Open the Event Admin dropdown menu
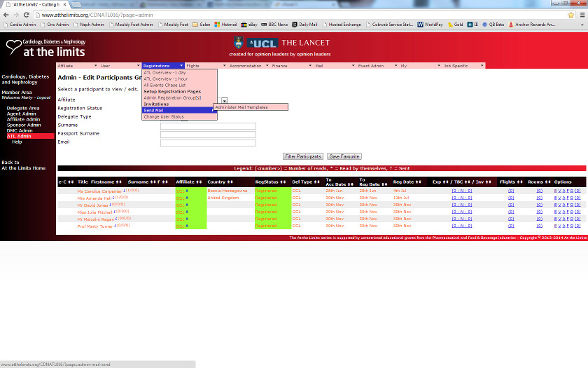The height and width of the screenshot is (368, 588). pyautogui.click(x=377, y=66)
